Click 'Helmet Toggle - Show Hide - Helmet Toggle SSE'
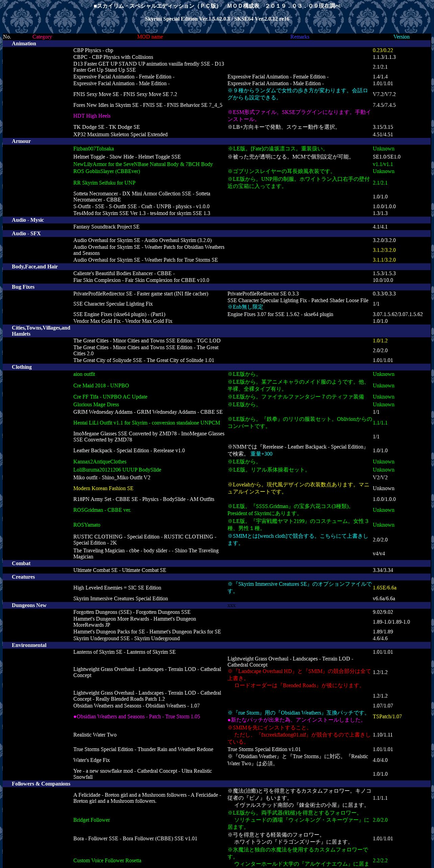This screenshot has width=434, height=868. point(127,157)
